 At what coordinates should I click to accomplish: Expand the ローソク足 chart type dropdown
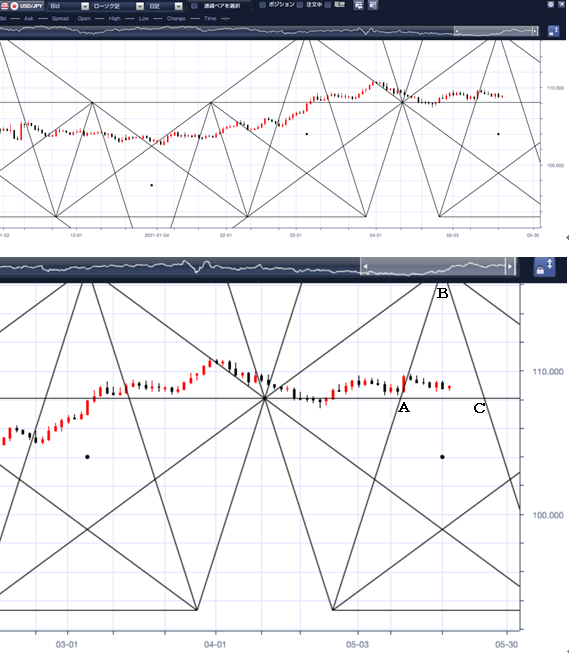tap(118, 6)
